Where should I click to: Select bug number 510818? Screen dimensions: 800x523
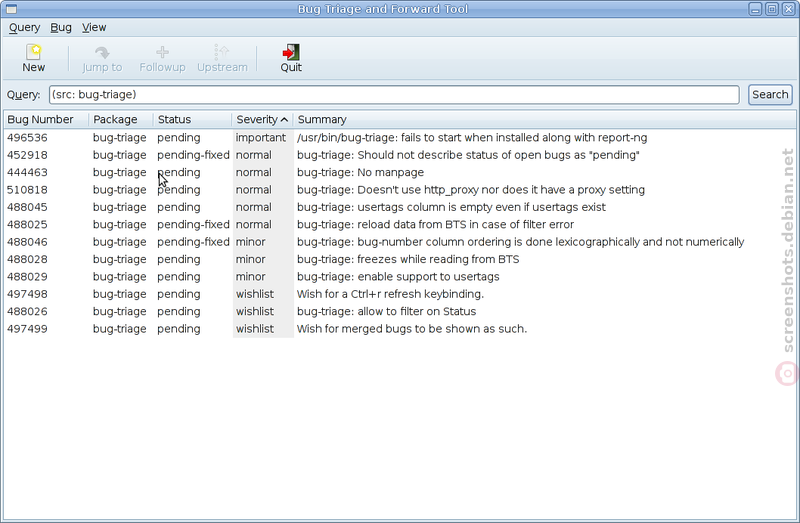pyautogui.click(x=27, y=190)
